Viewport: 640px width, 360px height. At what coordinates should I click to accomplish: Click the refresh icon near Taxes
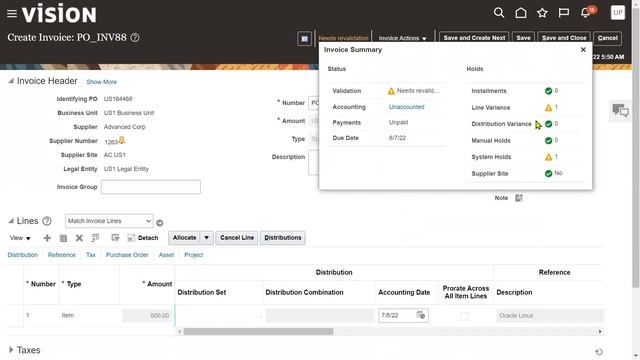599,352
